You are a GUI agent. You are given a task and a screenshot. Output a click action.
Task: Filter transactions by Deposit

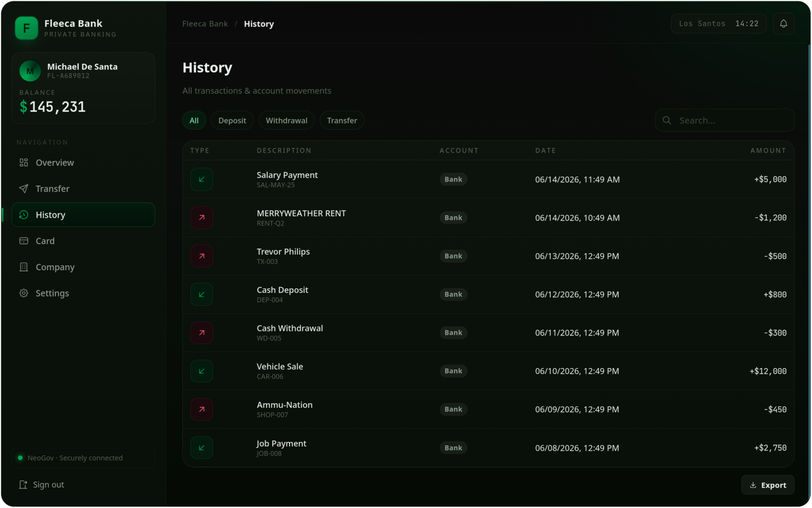click(x=232, y=120)
